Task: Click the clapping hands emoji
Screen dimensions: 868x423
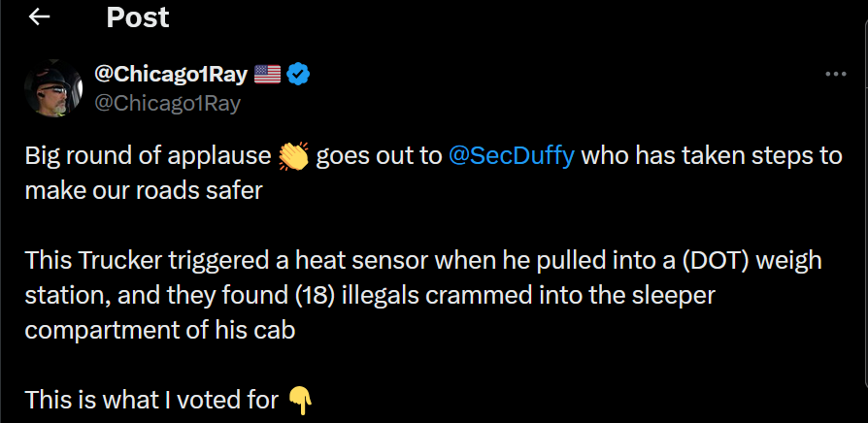Action: (x=292, y=156)
